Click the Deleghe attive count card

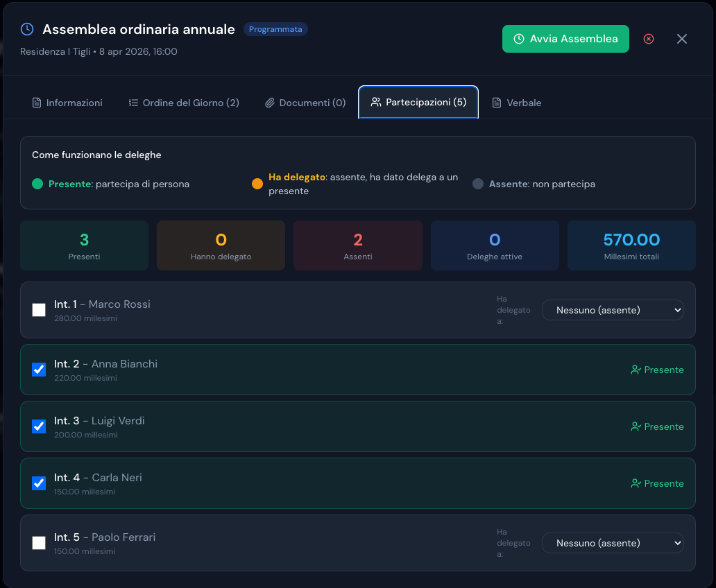coord(495,245)
